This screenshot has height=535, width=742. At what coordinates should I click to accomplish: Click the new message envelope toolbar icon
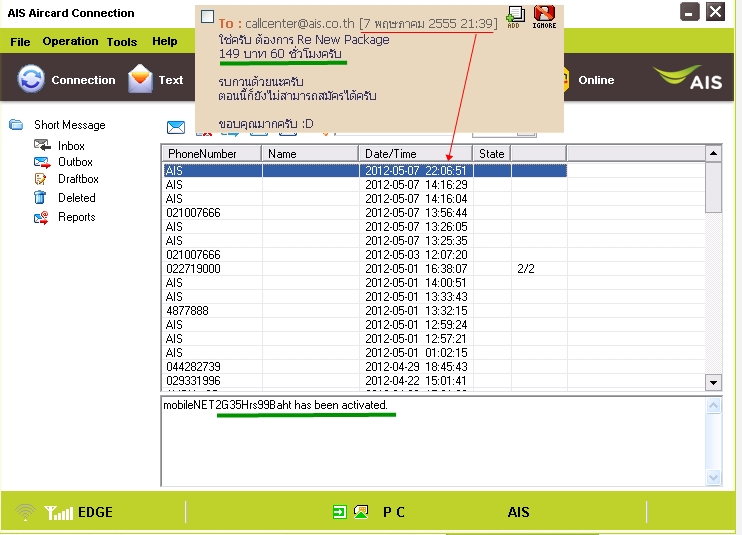coord(176,127)
